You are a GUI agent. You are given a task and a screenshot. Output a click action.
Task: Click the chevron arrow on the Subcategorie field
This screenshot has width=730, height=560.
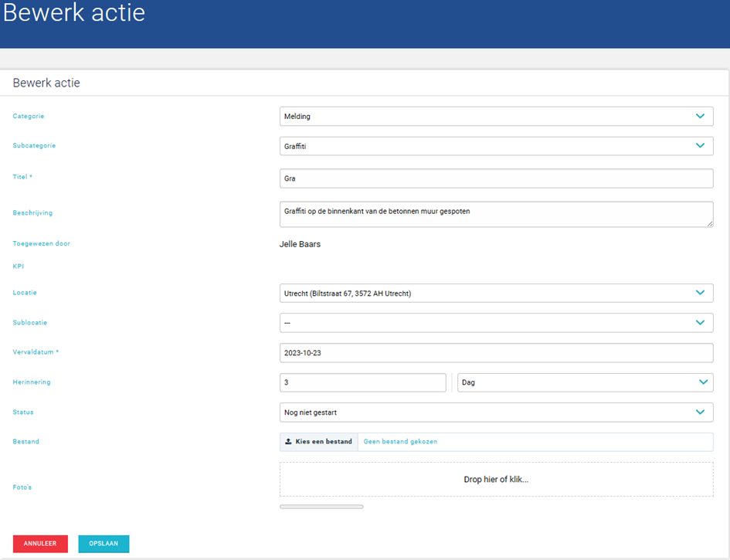(x=700, y=146)
